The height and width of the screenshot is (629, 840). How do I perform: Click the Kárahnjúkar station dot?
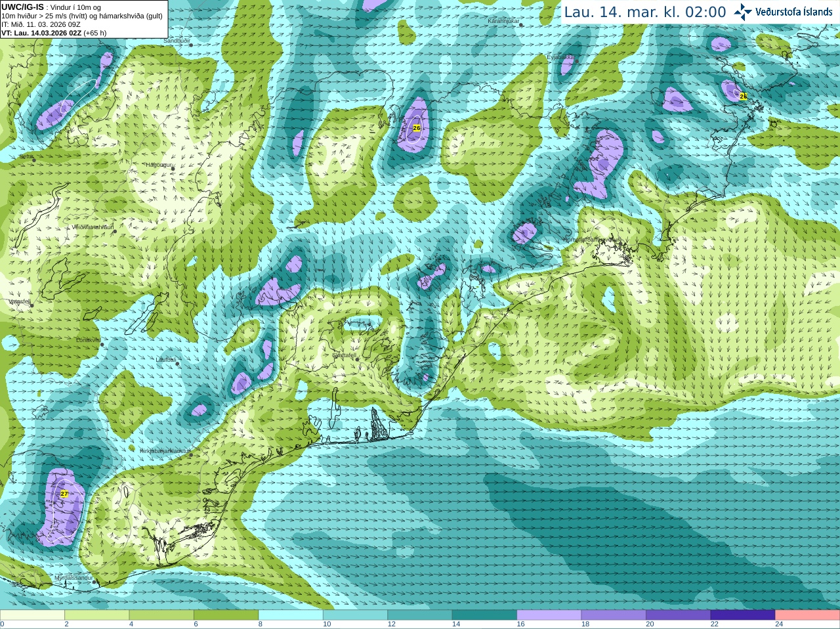pos(522,24)
